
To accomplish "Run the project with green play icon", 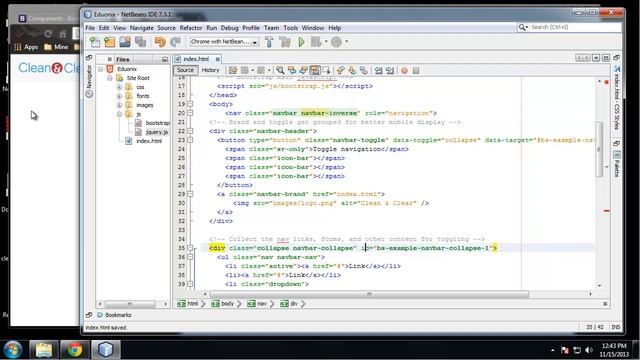I will click(x=301, y=42).
